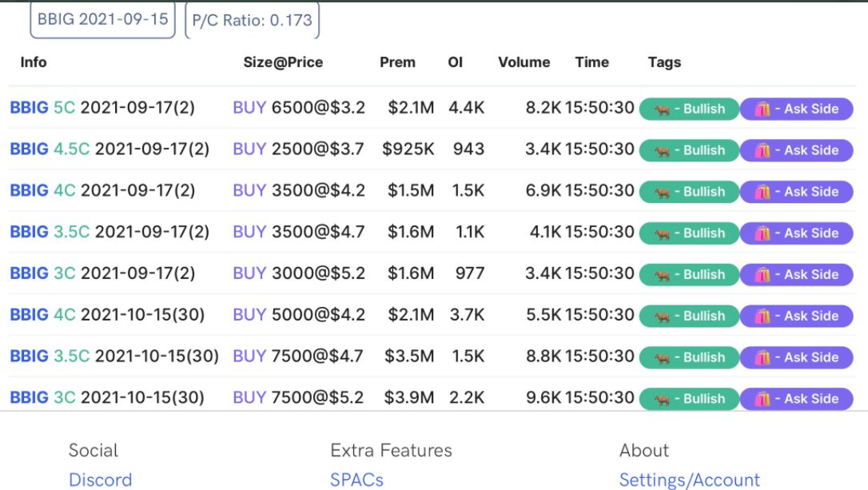Click the BUY 7500@$4.7 cell
Screen dimensions: 868x490
298,356
